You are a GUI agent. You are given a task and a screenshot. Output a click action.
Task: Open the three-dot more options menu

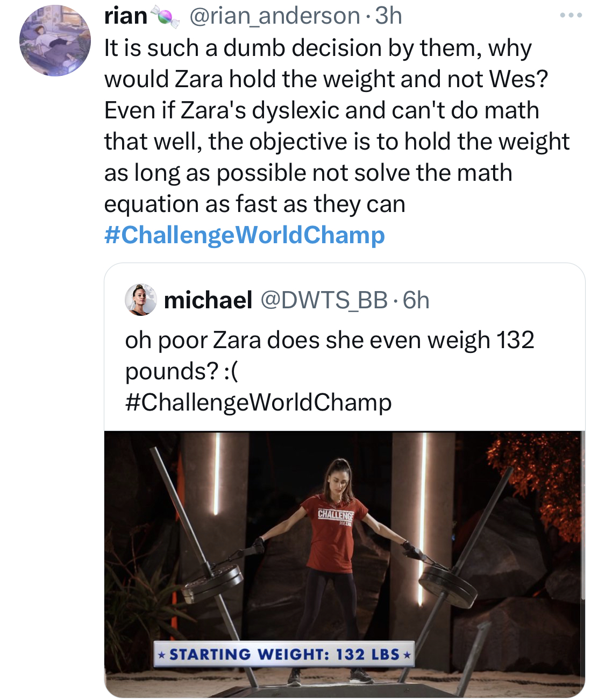(x=571, y=16)
